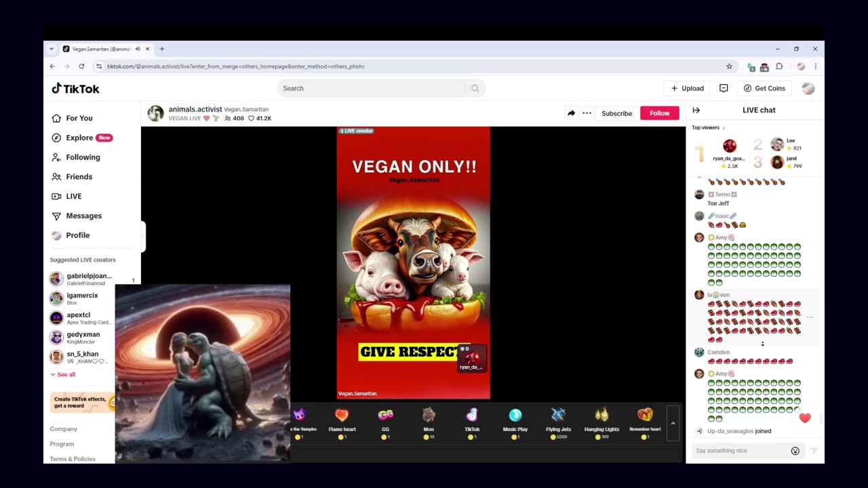
Task: Open the profile avatar in TikTok header
Action: coord(808,88)
